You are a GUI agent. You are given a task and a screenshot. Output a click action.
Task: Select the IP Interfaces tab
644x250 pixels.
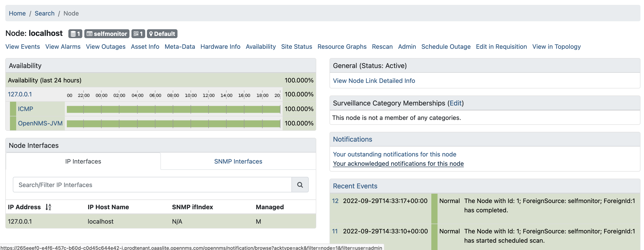pyautogui.click(x=83, y=161)
